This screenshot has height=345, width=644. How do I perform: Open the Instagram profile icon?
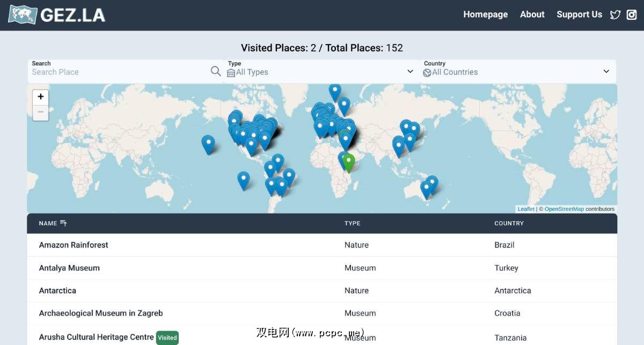tap(631, 14)
